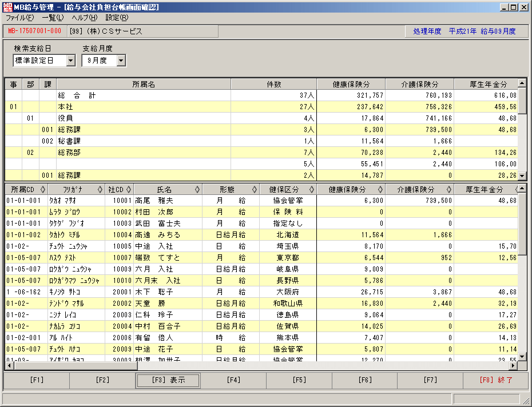The image size is (532, 407).
Task: Sort lower 健康保険分 column diamond icon
Action: (x=380, y=190)
